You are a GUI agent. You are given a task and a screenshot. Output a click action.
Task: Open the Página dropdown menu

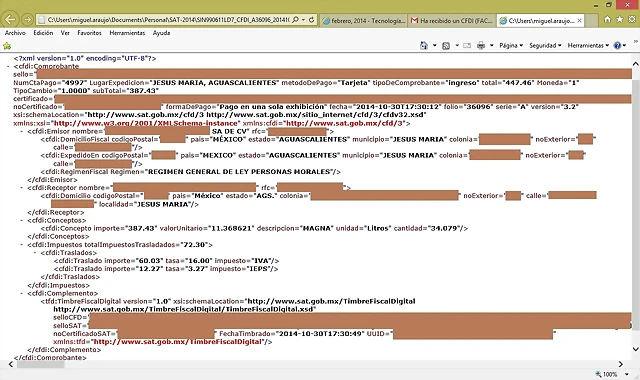(x=511, y=45)
